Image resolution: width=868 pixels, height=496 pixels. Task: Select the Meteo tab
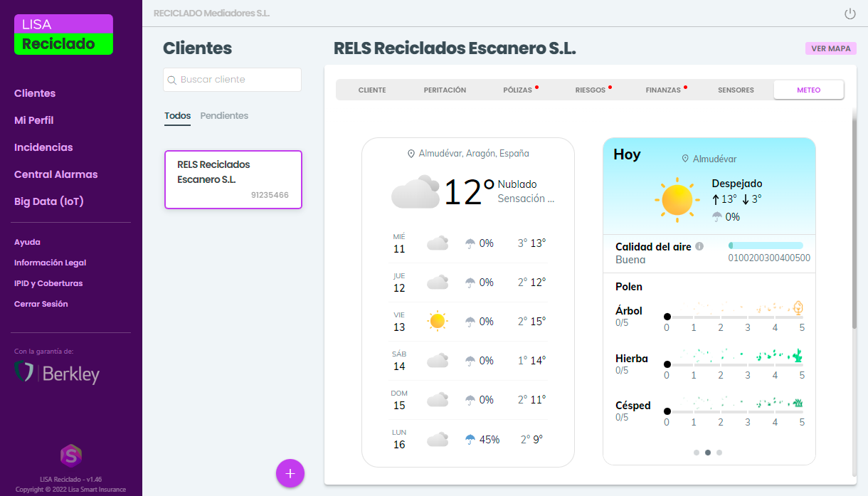pos(809,90)
